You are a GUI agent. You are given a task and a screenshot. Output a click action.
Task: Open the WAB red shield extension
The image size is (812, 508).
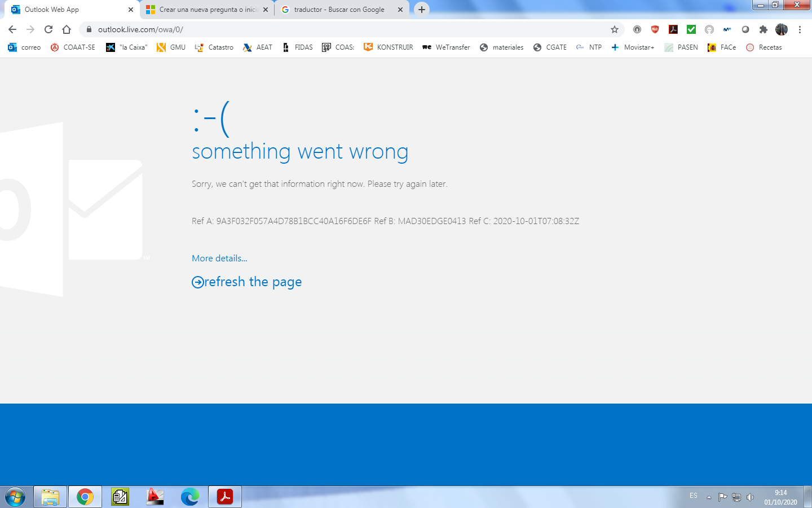[x=655, y=29]
